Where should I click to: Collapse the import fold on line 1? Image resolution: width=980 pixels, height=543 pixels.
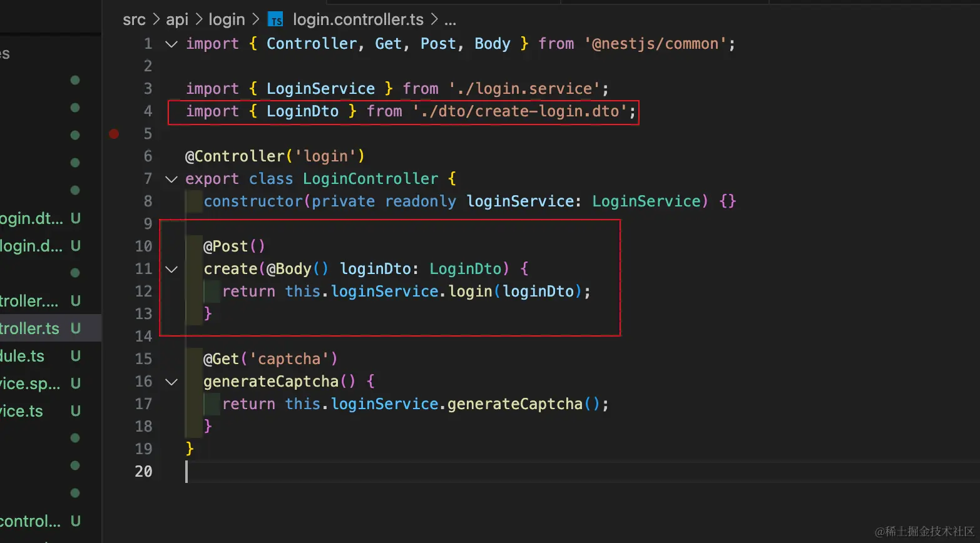click(x=171, y=44)
